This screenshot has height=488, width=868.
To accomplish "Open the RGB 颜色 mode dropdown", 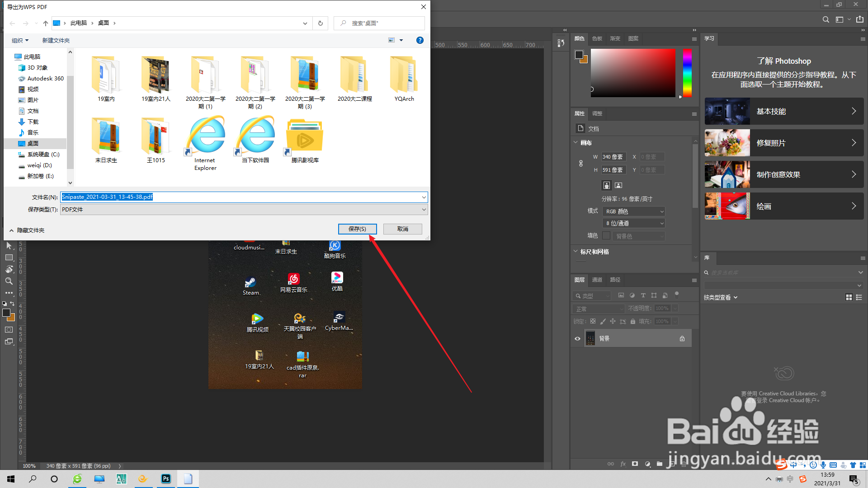I will point(635,211).
